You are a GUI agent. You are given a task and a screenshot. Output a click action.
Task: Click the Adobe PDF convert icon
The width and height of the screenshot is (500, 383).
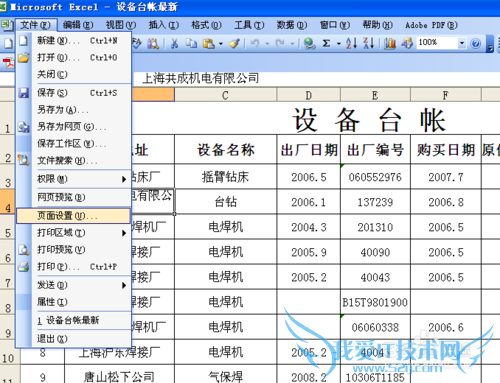pyautogui.click(x=8, y=62)
